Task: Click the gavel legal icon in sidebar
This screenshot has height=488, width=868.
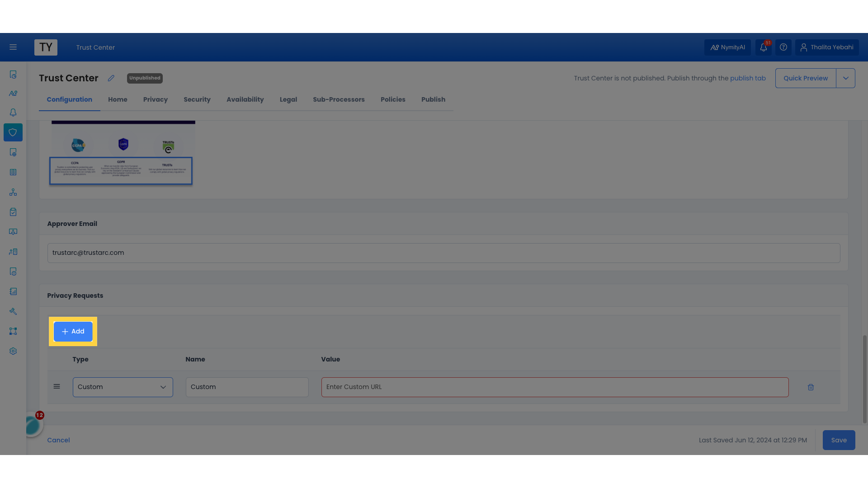Action: pyautogui.click(x=13, y=311)
